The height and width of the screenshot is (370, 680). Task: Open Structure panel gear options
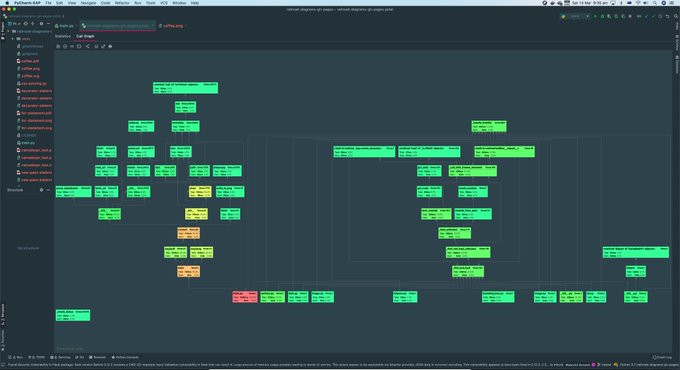(42, 190)
